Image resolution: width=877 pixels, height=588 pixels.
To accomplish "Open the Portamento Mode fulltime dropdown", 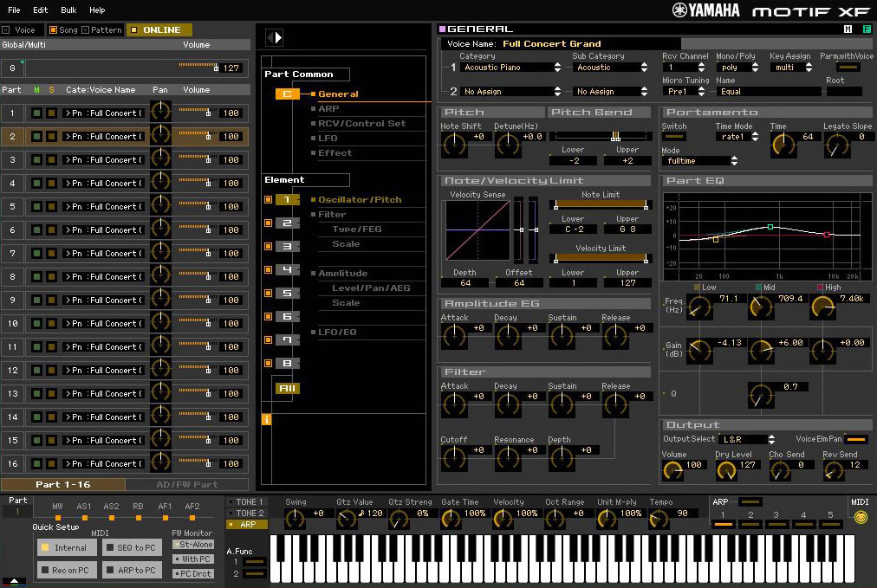I will point(700,161).
